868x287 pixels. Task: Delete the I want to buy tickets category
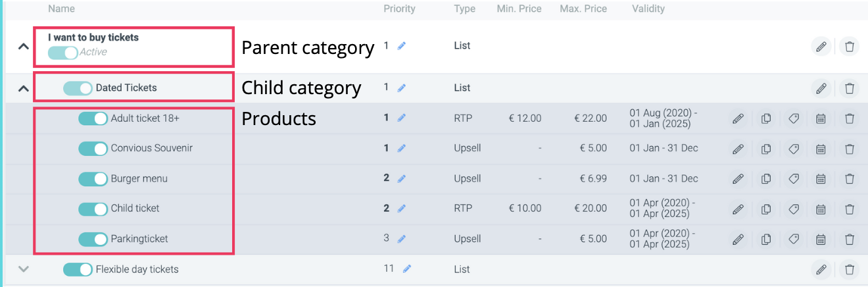(x=849, y=46)
